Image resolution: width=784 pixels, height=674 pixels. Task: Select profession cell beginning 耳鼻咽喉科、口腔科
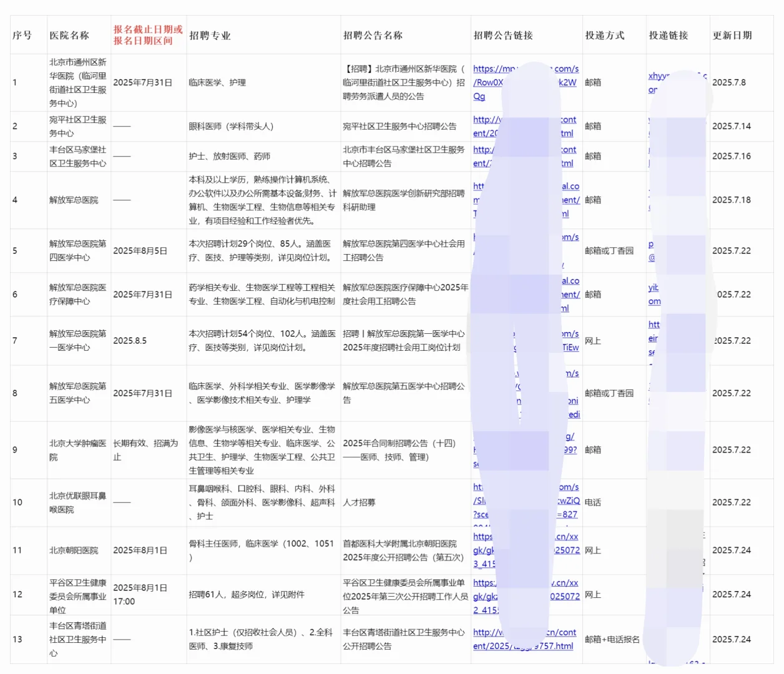[x=262, y=502]
